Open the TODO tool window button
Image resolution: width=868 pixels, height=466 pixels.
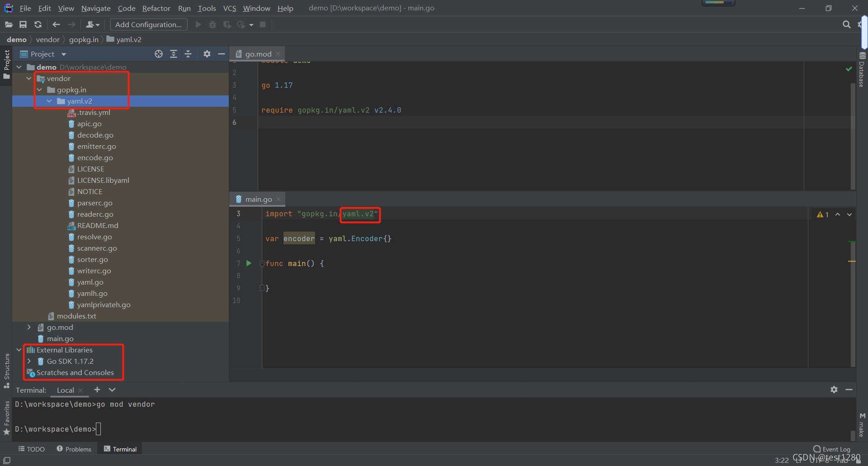[x=32, y=449]
